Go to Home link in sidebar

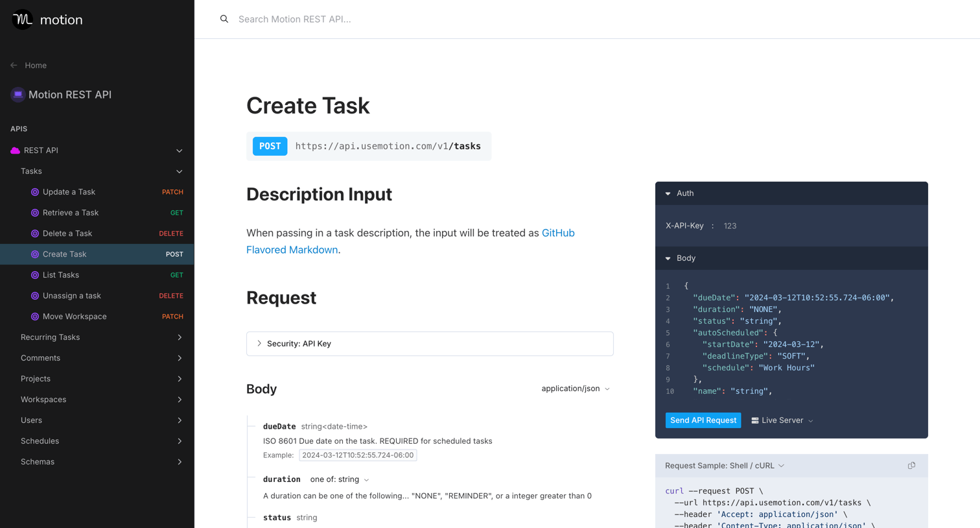click(x=36, y=66)
